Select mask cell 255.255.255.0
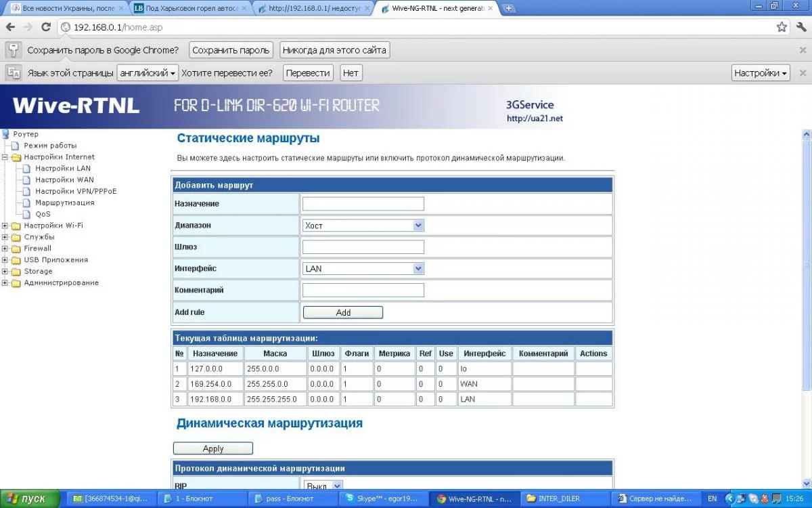The height and width of the screenshot is (508, 812). [275, 399]
